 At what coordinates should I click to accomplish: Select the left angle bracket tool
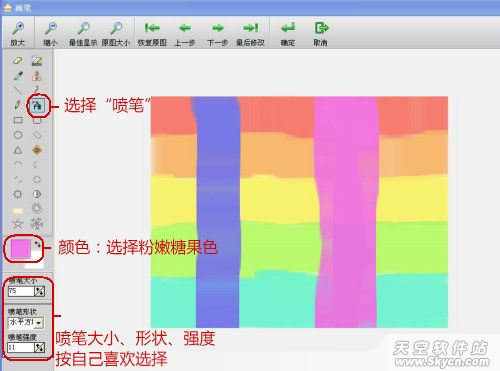click(36, 164)
